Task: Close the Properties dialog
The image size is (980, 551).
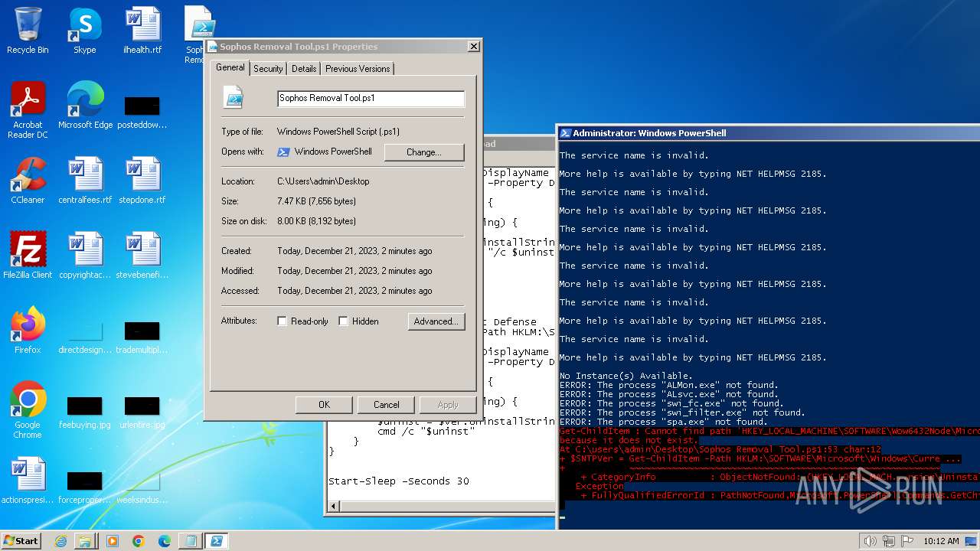Action: (x=474, y=47)
